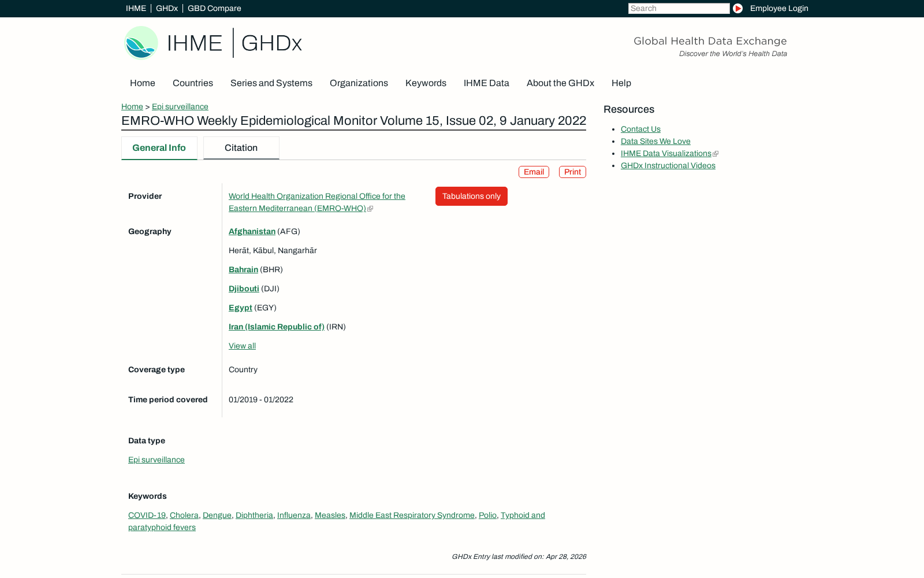Open Employee Login
This screenshot has width=924, height=578.
click(779, 8)
